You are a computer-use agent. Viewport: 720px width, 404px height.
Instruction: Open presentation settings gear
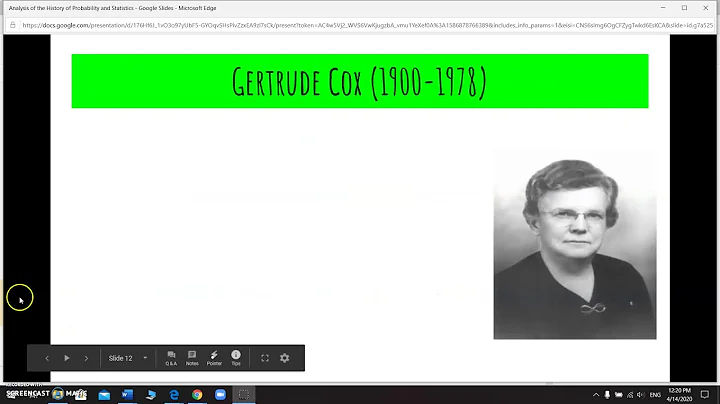tap(285, 358)
